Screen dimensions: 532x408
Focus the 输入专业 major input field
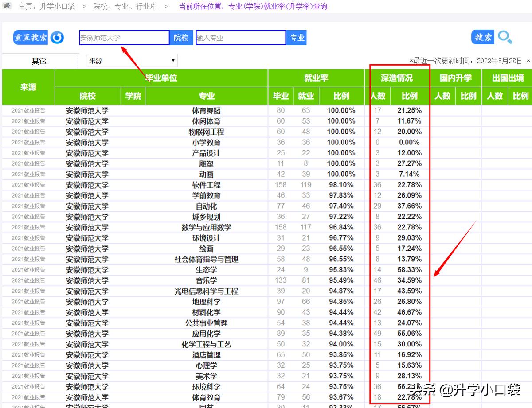(x=240, y=38)
